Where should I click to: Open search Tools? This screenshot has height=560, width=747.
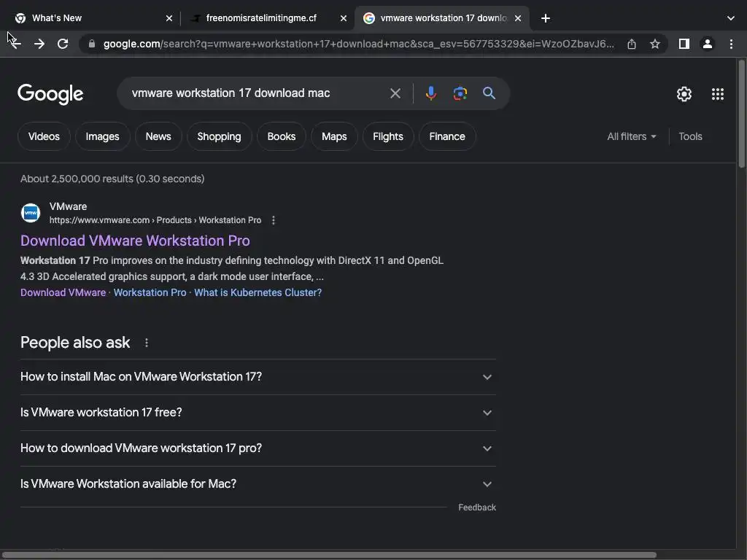tap(690, 136)
